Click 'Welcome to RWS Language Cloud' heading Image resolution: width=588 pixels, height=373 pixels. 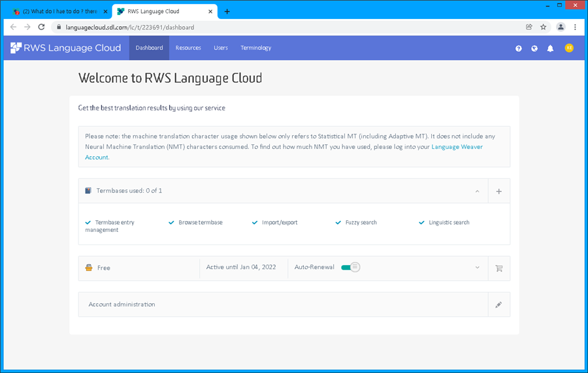click(x=170, y=78)
